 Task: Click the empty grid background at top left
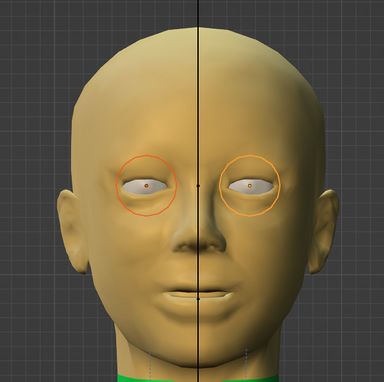point(33,33)
